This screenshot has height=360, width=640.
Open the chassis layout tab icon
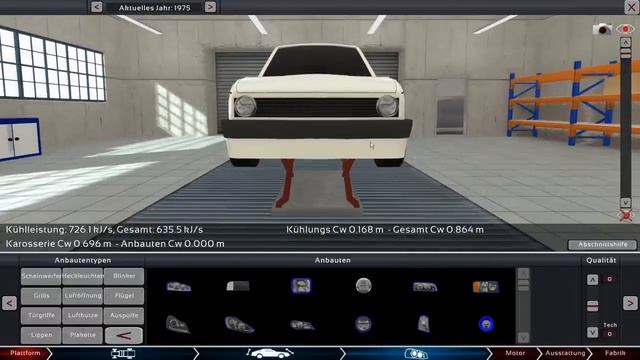123,353
